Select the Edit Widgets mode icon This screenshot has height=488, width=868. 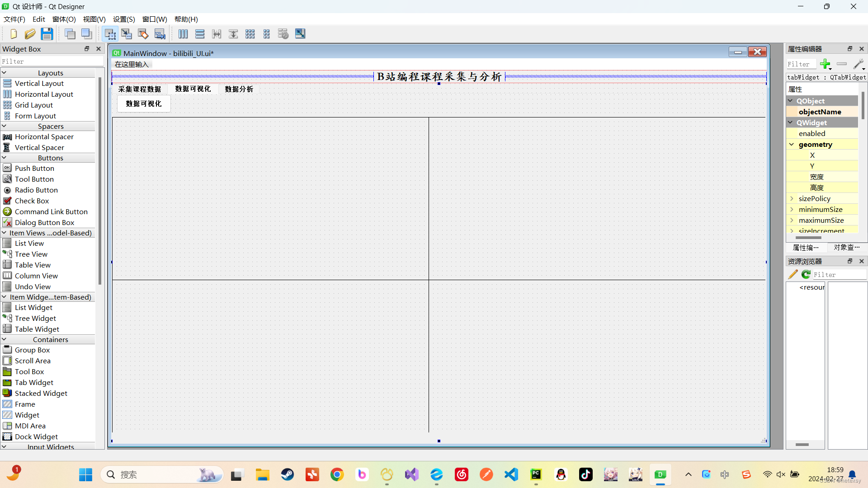coord(110,34)
